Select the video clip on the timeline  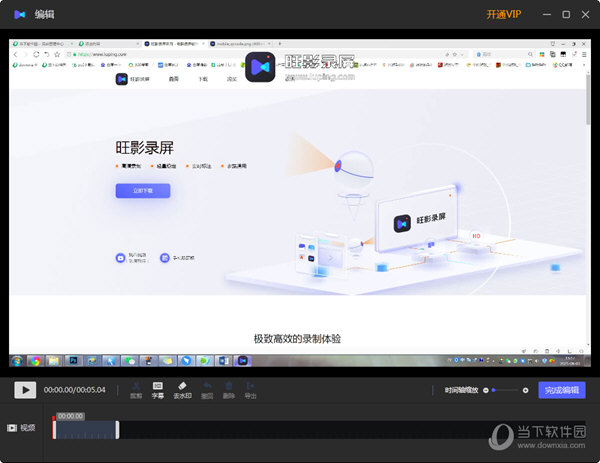(86, 430)
